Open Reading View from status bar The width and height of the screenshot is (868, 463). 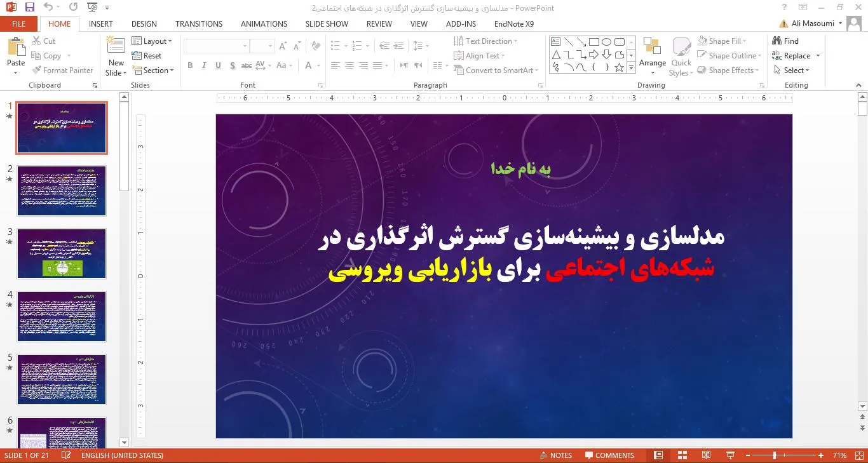706,455
